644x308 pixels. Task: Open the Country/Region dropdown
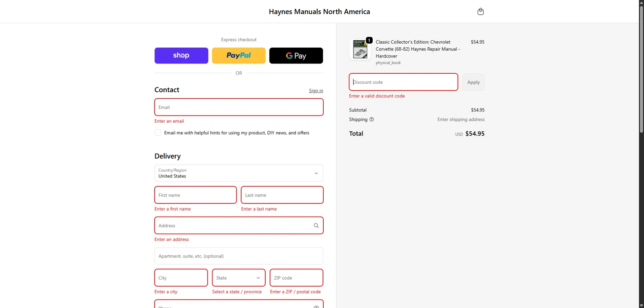[x=239, y=173]
